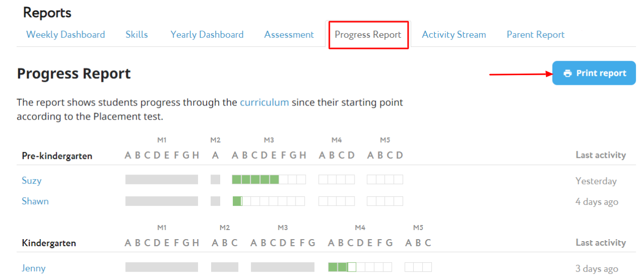The width and height of the screenshot is (644, 280).
Task: Click Jenny's green M4 progress bar
Action: click(337, 267)
